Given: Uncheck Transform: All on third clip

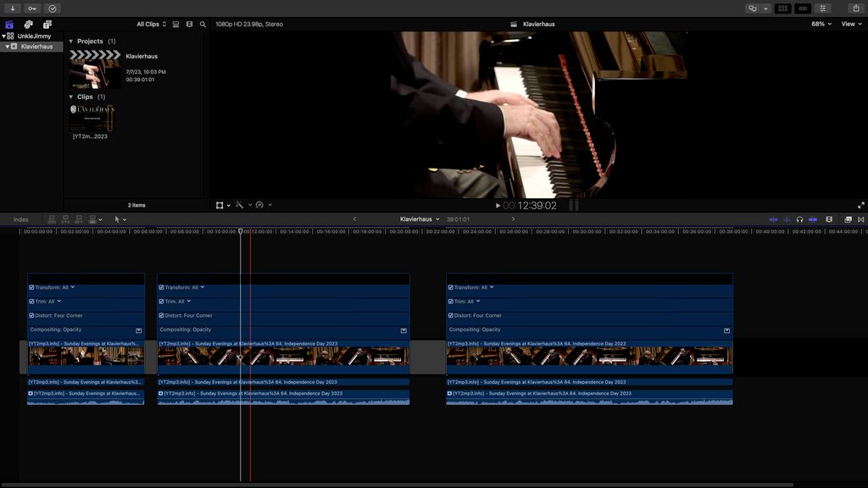Looking at the screenshot, I should [451, 288].
